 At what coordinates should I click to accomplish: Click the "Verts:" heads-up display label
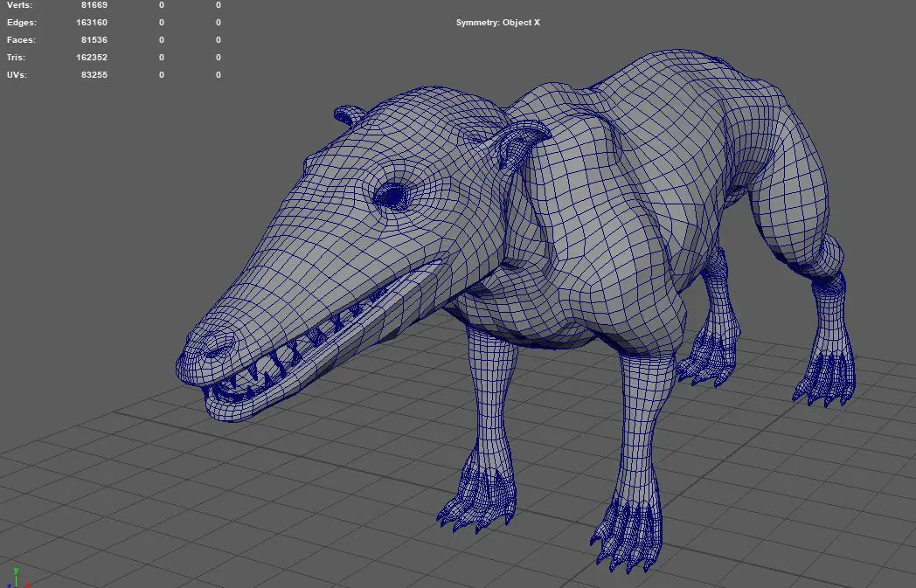point(19,4)
